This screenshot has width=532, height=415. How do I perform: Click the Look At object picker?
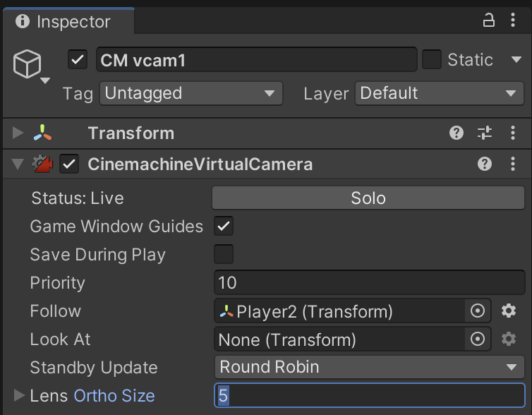478,339
